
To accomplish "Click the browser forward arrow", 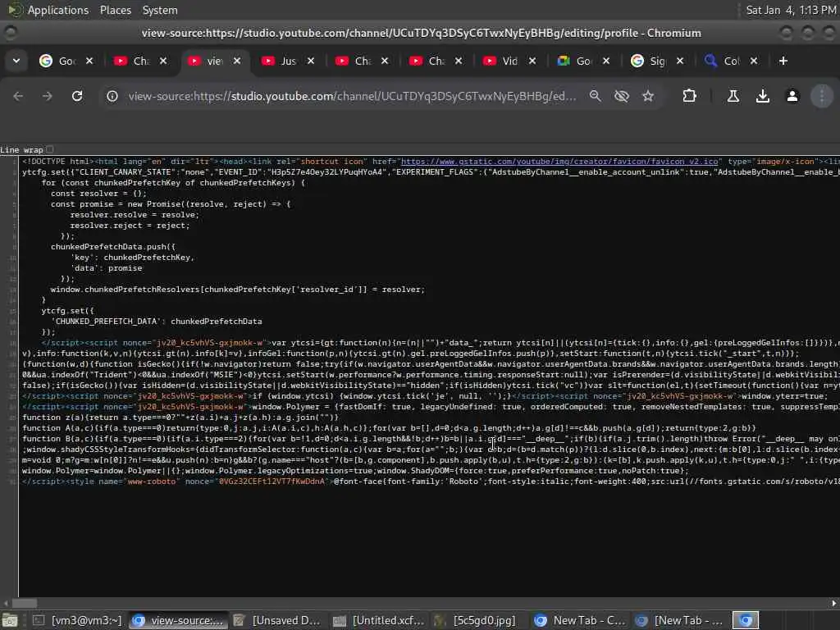I will (47, 96).
